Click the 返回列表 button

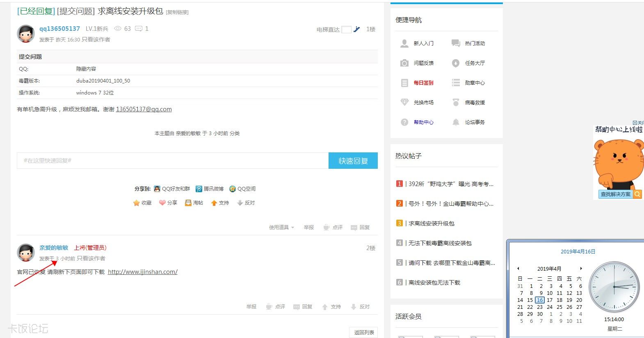364,332
